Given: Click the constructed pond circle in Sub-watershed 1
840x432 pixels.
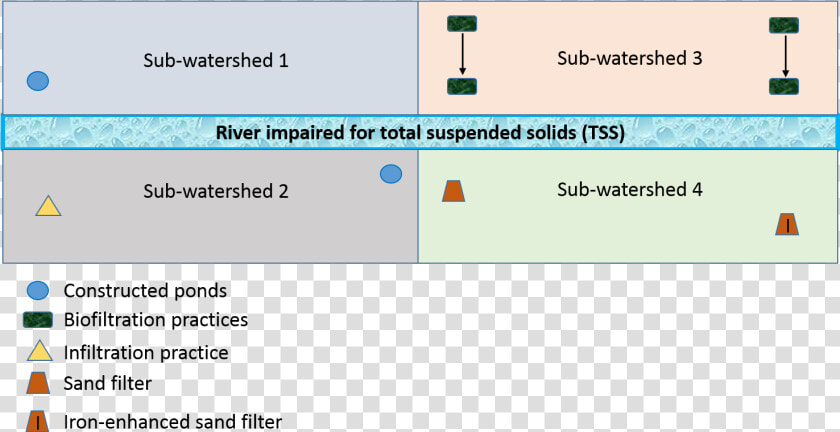Looking at the screenshot, I should tap(38, 81).
